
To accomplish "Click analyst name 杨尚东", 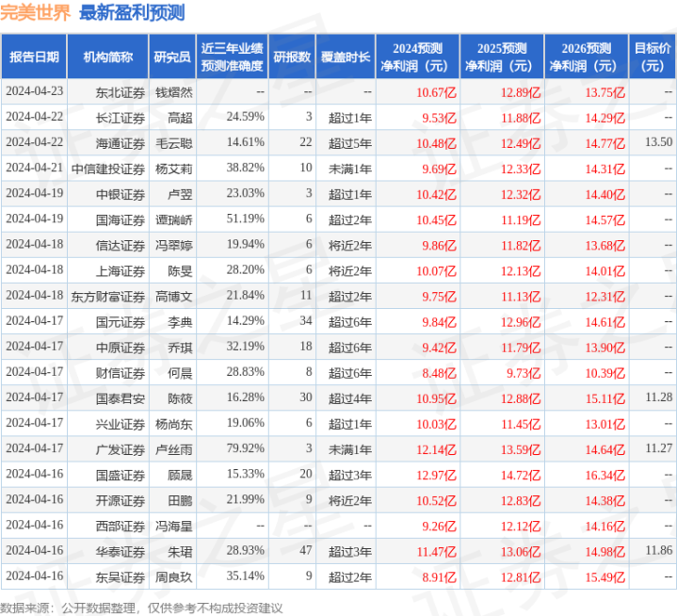I will tap(173, 424).
